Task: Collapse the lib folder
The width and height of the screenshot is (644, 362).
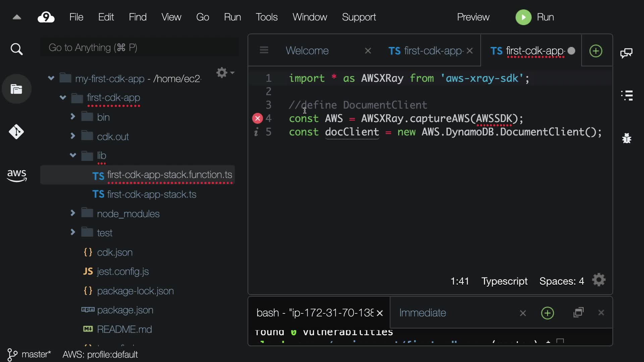Action: [x=73, y=156]
